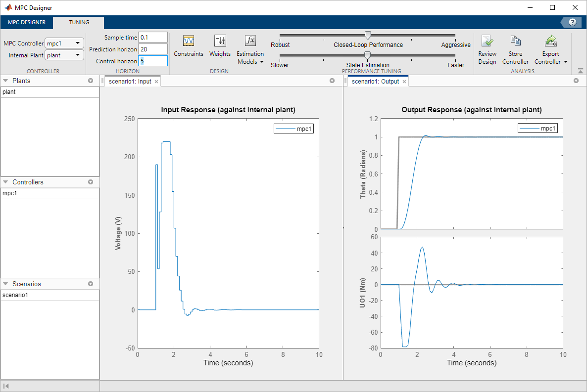Viewport: 587px width, 392px height.
Task: Click the Slower slider label
Action: point(280,65)
